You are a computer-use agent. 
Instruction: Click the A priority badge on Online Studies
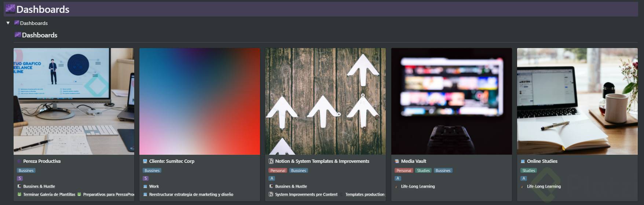[524, 178]
